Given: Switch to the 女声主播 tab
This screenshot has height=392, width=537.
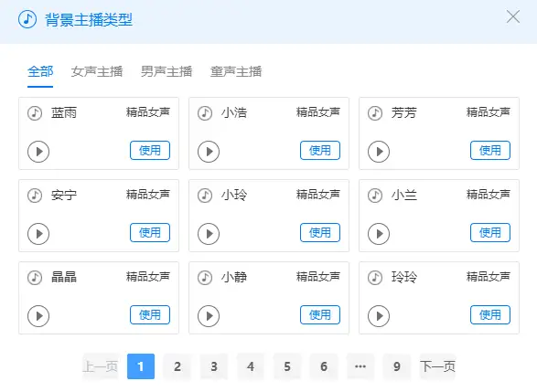Looking at the screenshot, I should [97, 71].
